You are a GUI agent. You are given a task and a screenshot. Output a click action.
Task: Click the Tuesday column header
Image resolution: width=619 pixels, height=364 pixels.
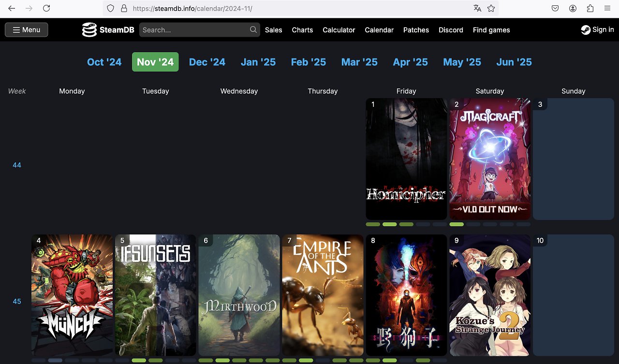[x=156, y=91]
